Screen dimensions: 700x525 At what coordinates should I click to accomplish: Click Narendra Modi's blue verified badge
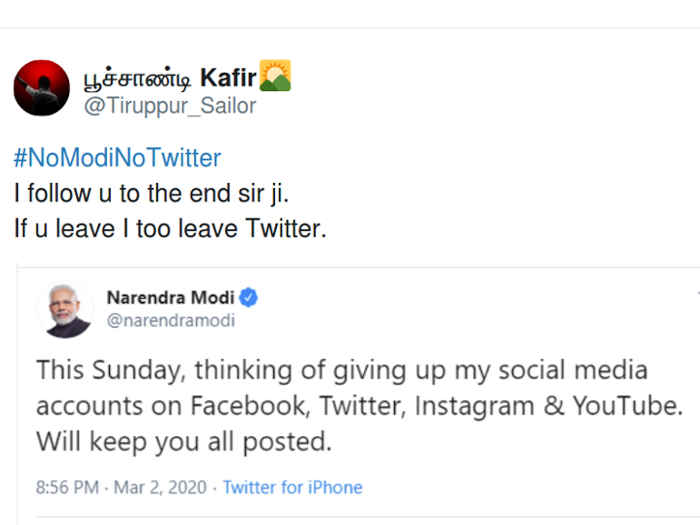point(250,298)
